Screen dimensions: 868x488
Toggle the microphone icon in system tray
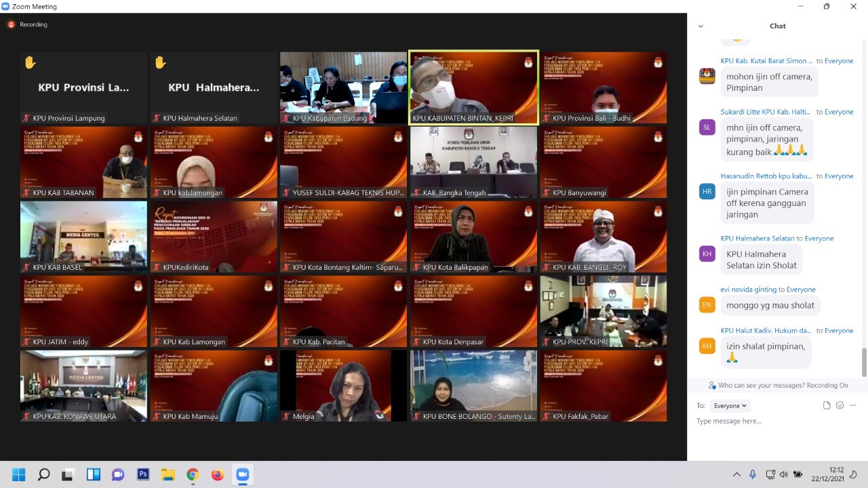coord(753,474)
